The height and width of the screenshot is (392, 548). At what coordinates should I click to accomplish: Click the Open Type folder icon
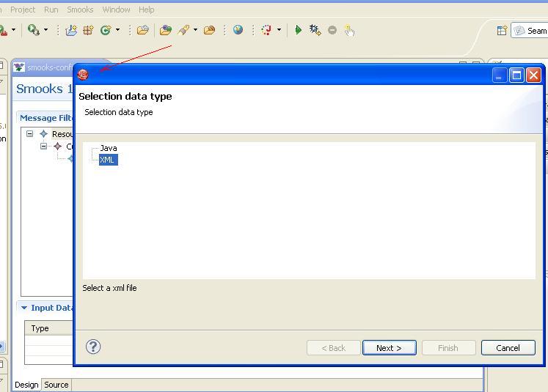coord(142,30)
